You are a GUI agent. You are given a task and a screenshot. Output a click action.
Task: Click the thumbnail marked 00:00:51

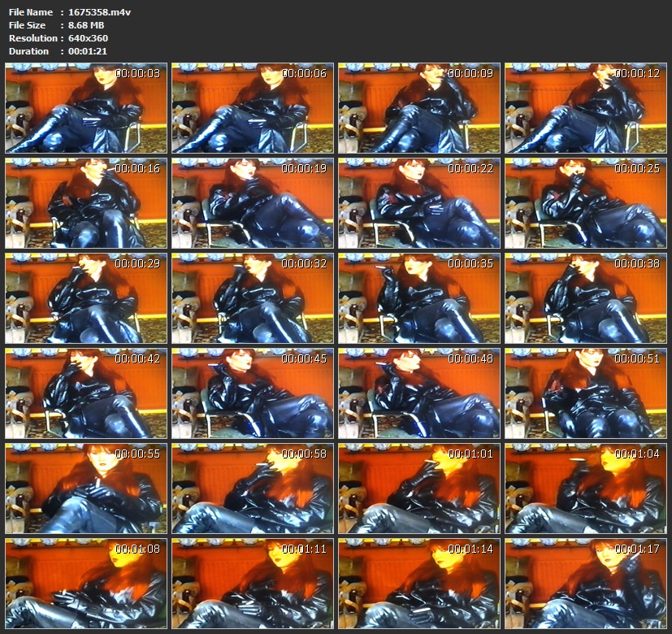[x=586, y=393]
